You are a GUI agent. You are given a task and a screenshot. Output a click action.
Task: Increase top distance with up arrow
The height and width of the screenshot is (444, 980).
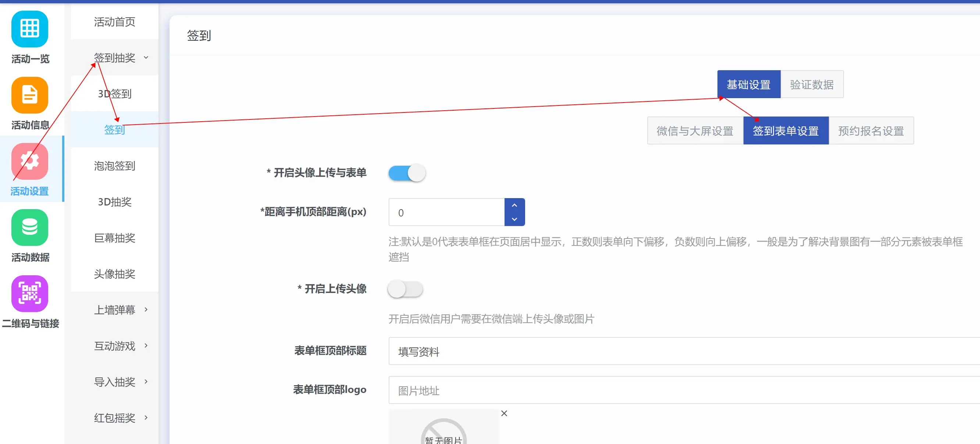(x=514, y=205)
